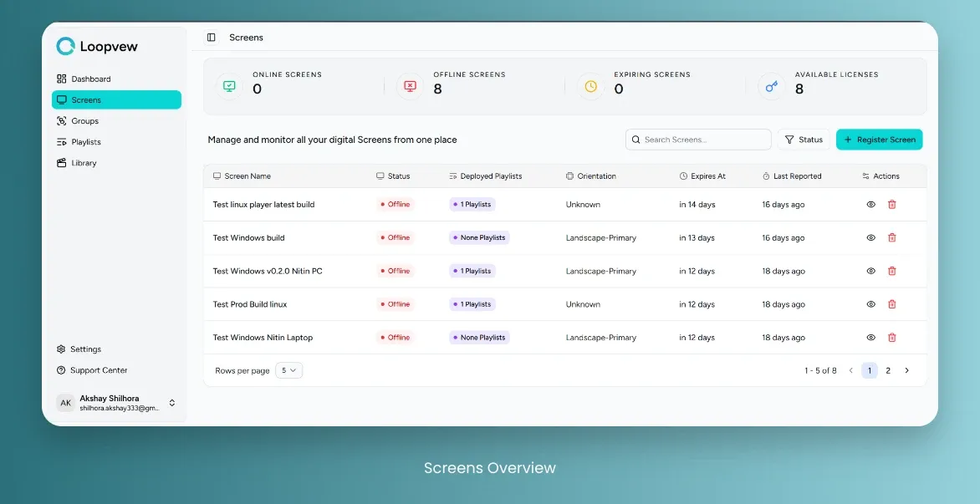Click the Orientation column header
The image size is (980, 504).
(590, 176)
